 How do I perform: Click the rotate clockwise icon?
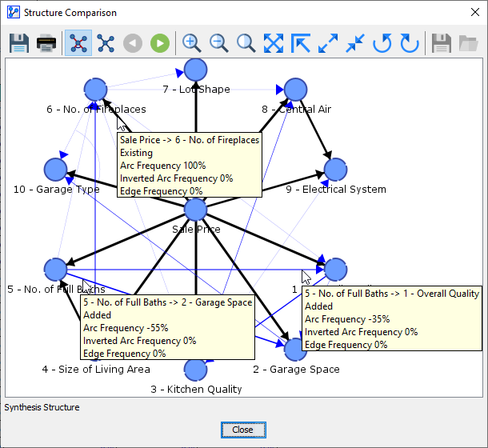pos(410,43)
